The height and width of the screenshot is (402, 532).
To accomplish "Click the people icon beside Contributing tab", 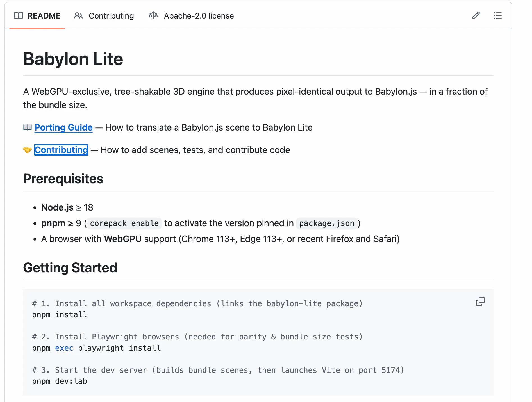I will [x=78, y=16].
